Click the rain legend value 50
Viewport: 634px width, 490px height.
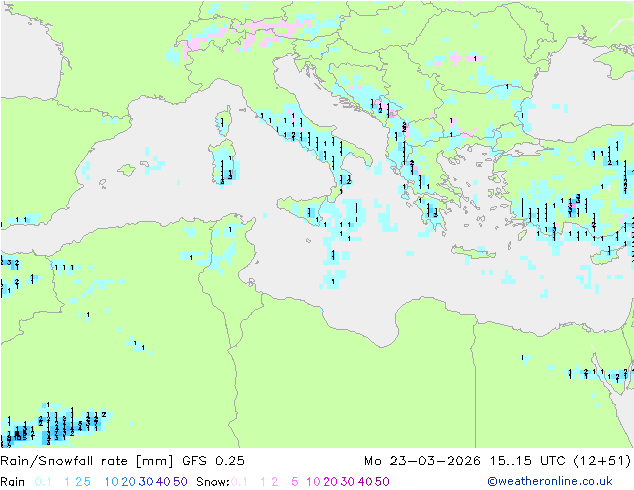[x=180, y=482]
